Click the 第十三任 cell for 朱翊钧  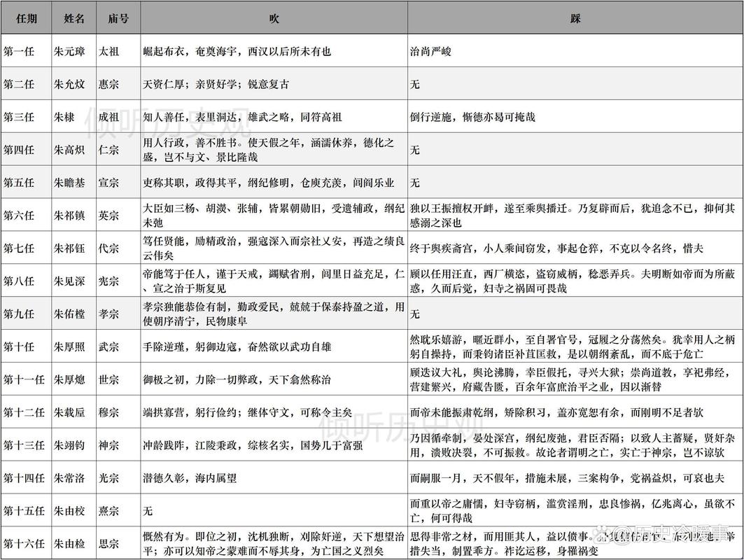26,446
